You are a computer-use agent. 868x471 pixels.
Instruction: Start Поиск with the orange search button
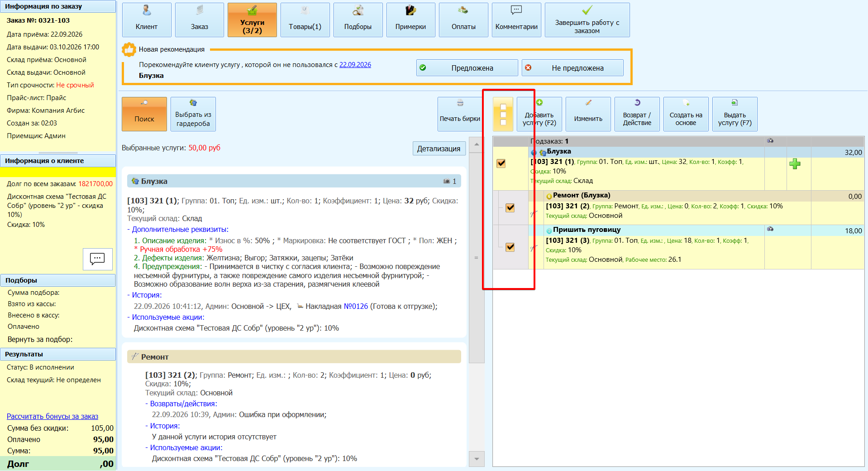144,114
